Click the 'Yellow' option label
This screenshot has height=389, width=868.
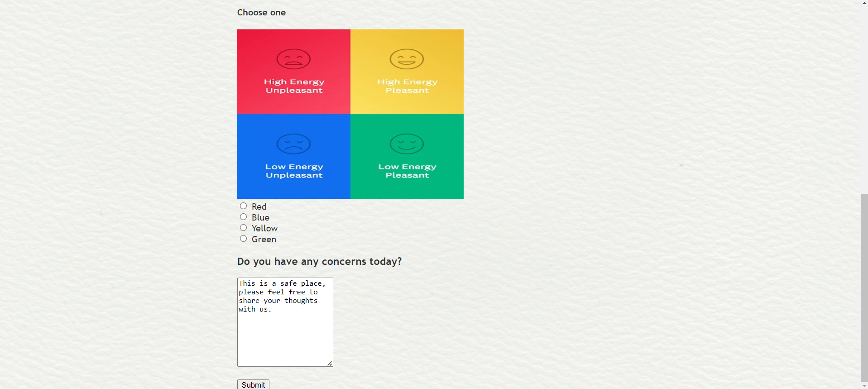click(x=264, y=228)
